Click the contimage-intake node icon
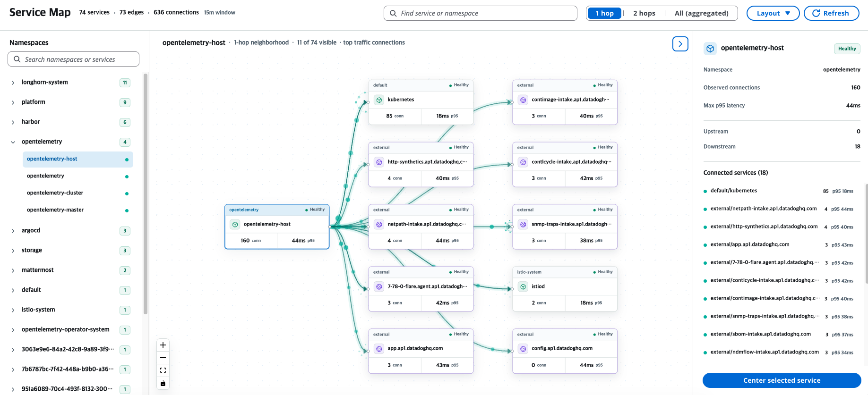This screenshot has width=868, height=395. (x=523, y=100)
